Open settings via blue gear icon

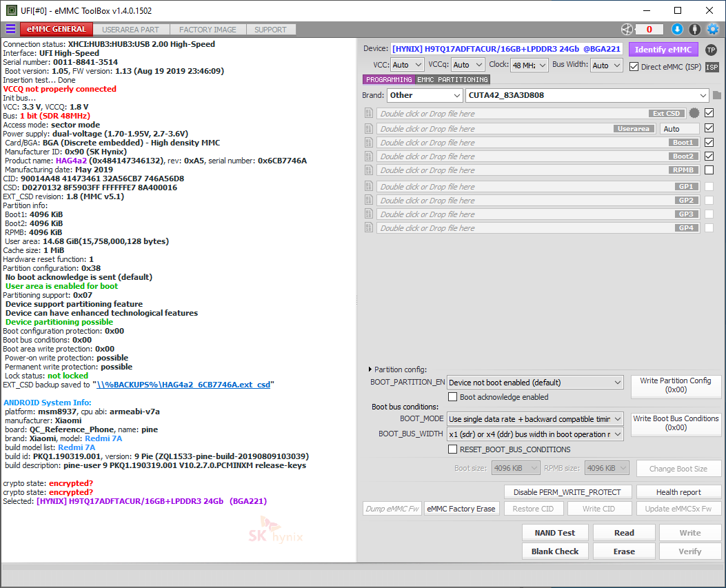tap(713, 29)
